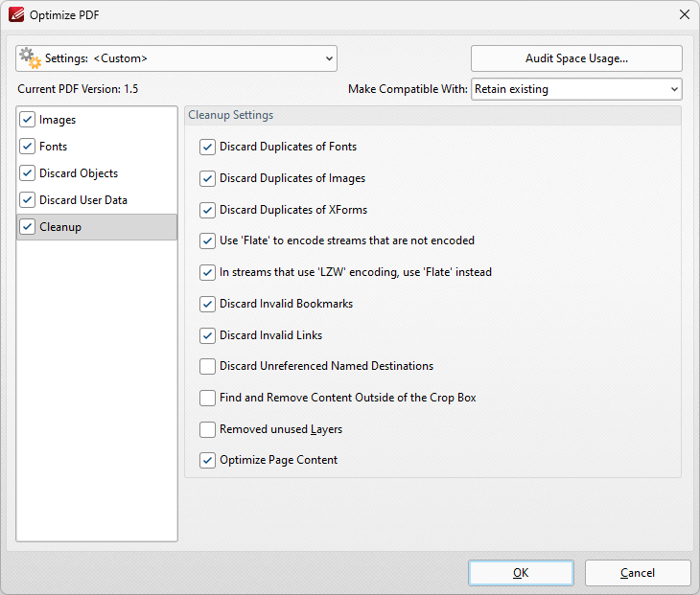Disable Discard Duplicates of Fonts
The height and width of the screenshot is (595, 700).
point(207,148)
